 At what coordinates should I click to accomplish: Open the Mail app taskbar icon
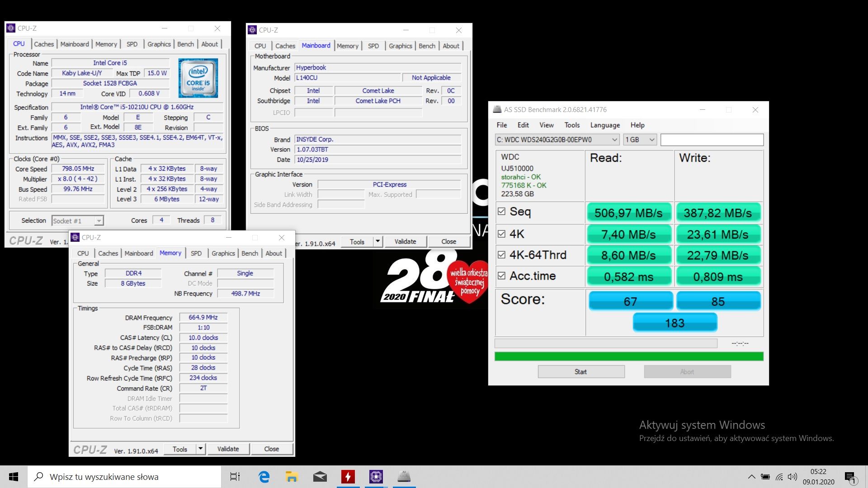(x=320, y=477)
